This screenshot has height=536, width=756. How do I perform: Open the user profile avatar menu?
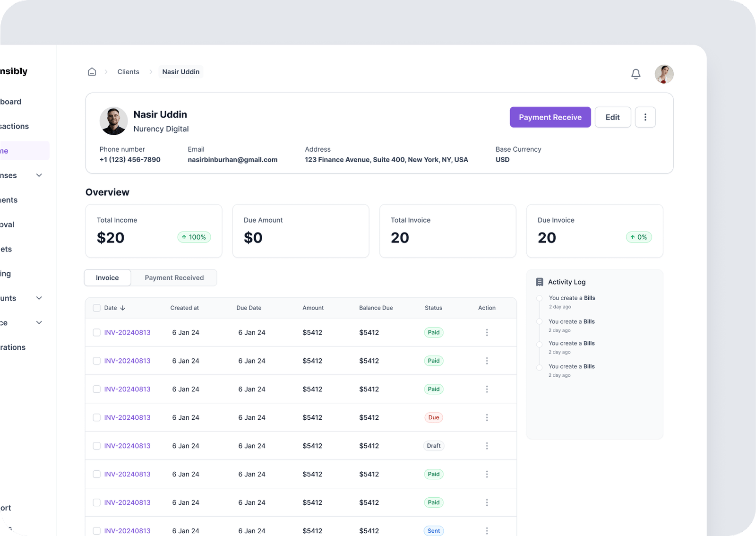664,74
